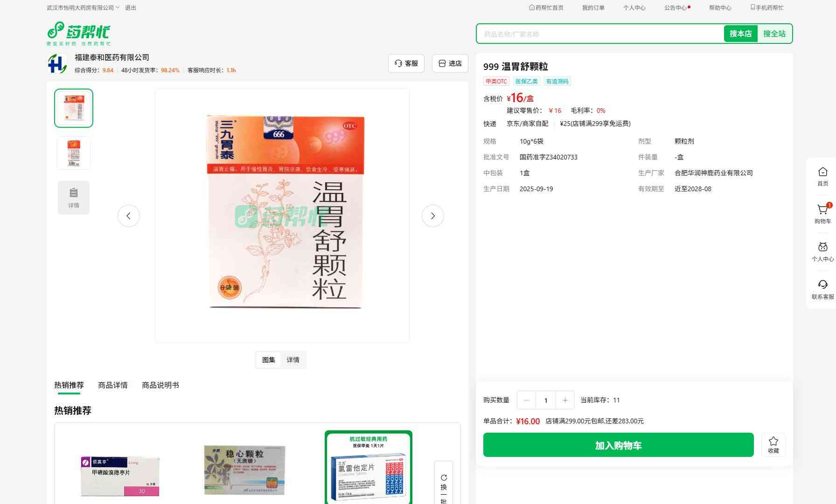
Task: Increase purchase quantity with plus button
Action: point(565,400)
